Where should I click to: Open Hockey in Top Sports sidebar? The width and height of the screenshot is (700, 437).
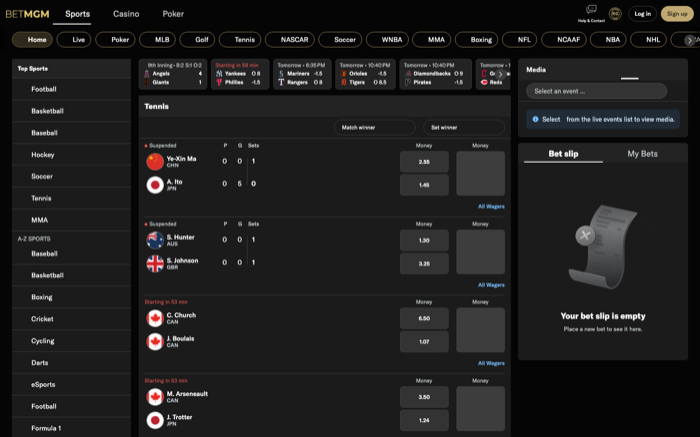(71, 155)
